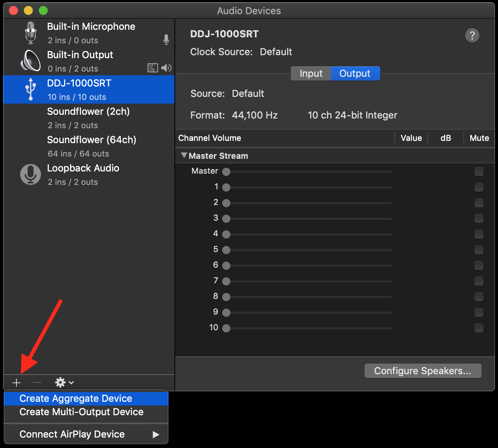
Task: Click the system sound Finder indicator icon
Action: 153,68
